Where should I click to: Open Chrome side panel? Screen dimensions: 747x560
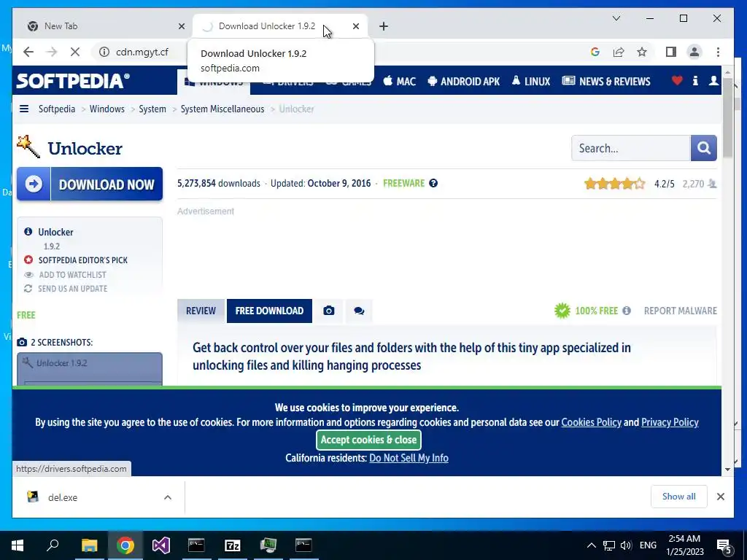671,52
